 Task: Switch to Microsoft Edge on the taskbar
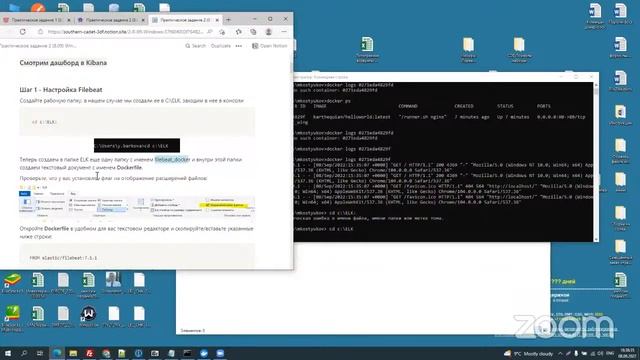click(x=57, y=353)
